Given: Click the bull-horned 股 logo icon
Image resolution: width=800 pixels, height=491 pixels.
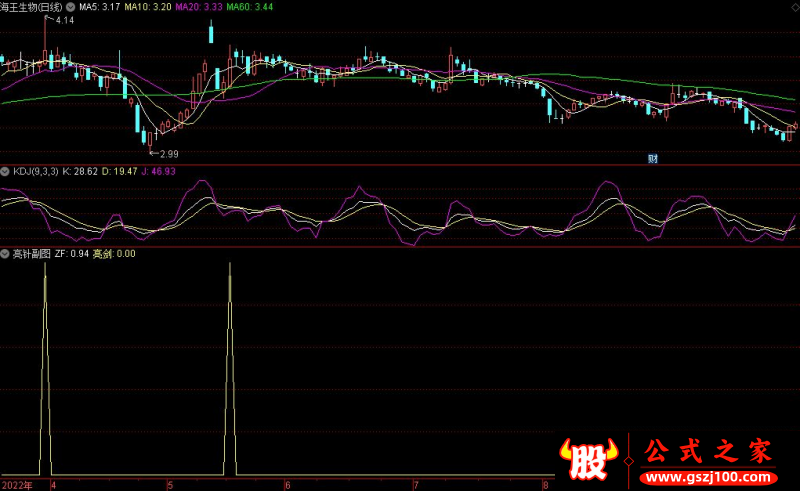Looking at the screenshot, I should (x=588, y=461).
